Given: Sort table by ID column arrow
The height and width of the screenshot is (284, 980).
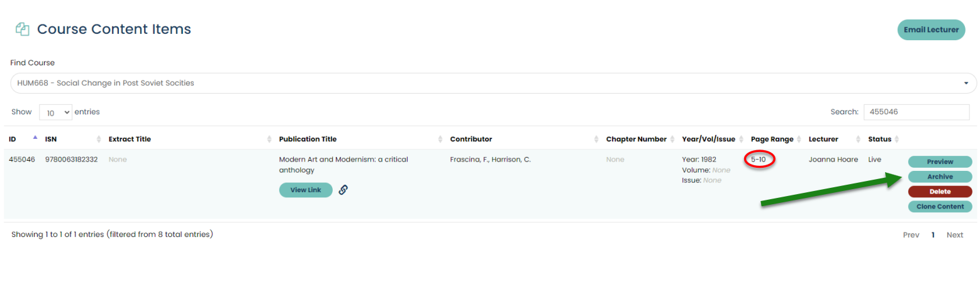Looking at the screenshot, I should [x=35, y=138].
